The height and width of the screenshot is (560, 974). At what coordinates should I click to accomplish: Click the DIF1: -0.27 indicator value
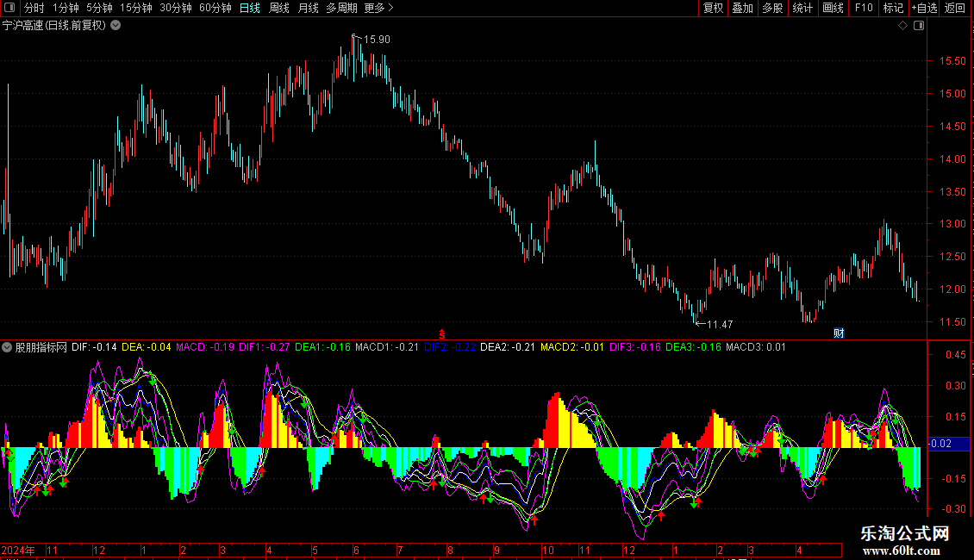click(264, 347)
